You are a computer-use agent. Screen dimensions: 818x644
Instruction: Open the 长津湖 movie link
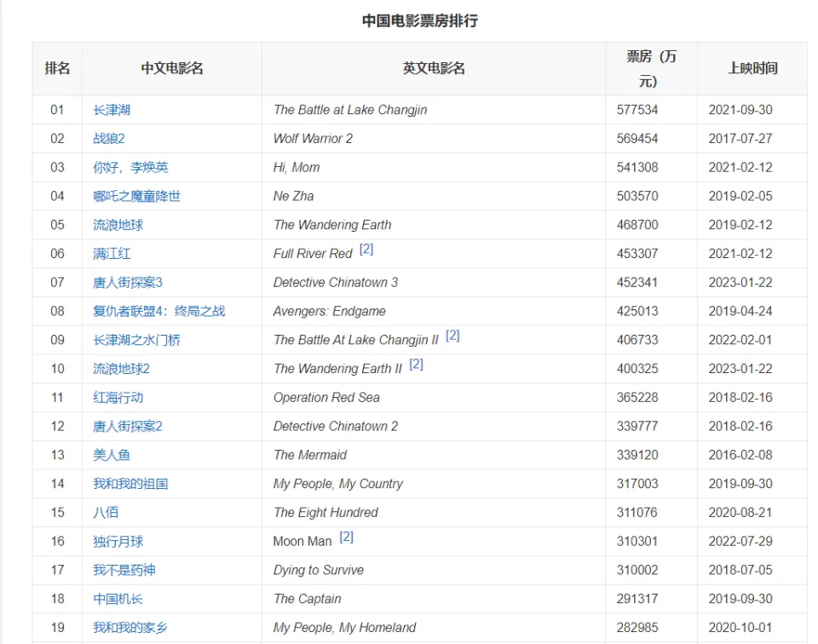click(112, 110)
